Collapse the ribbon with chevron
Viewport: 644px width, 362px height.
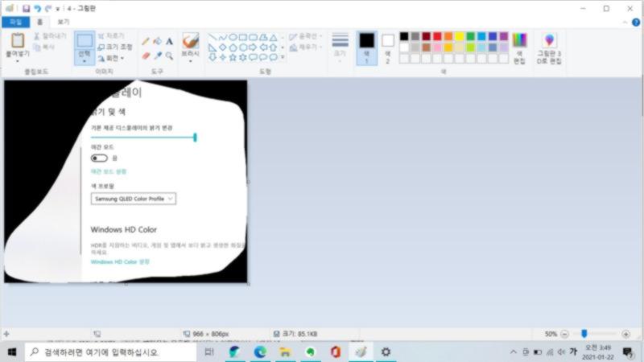[625, 23]
